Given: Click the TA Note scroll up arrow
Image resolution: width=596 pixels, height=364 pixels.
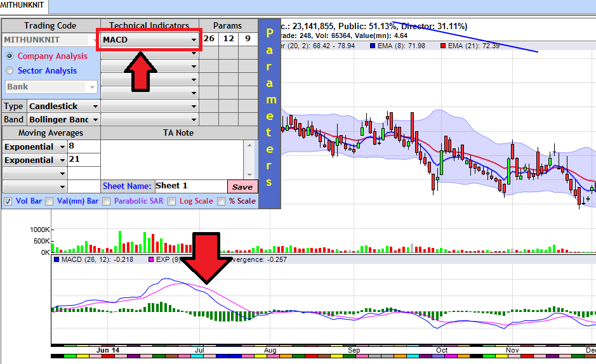Looking at the screenshot, I should click(x=249, y=145).
